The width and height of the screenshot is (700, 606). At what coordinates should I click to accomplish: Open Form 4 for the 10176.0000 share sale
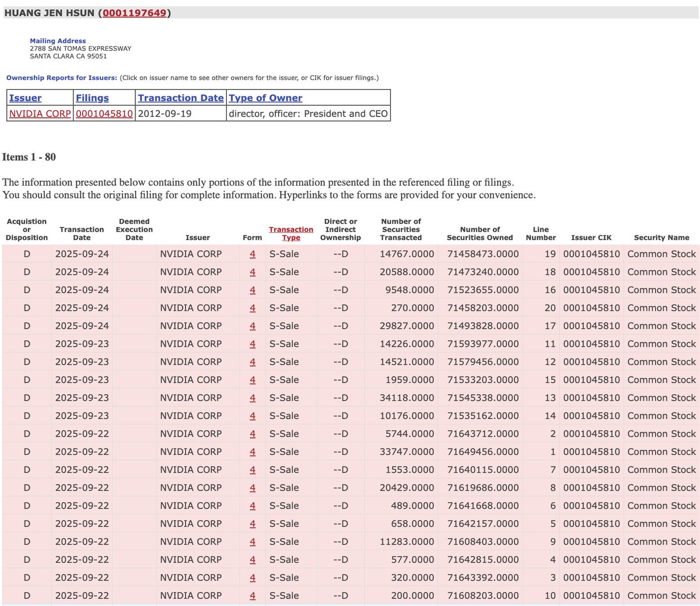(x=253, y=416)
